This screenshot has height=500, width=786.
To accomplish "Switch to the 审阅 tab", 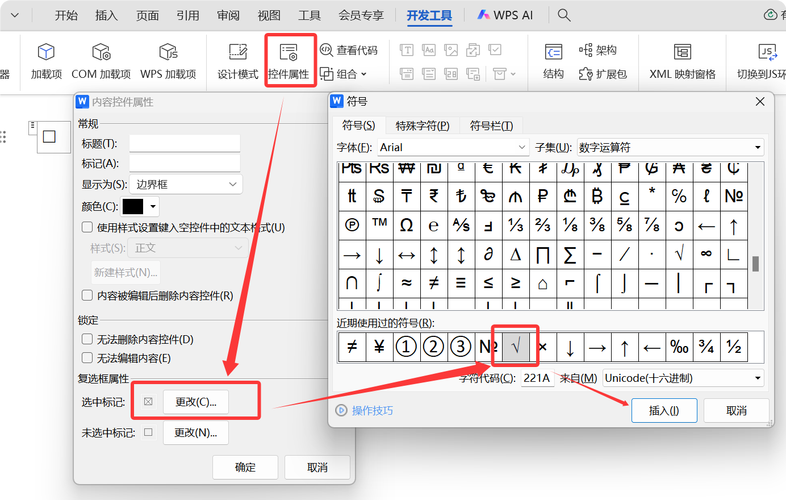I will 228,16.
